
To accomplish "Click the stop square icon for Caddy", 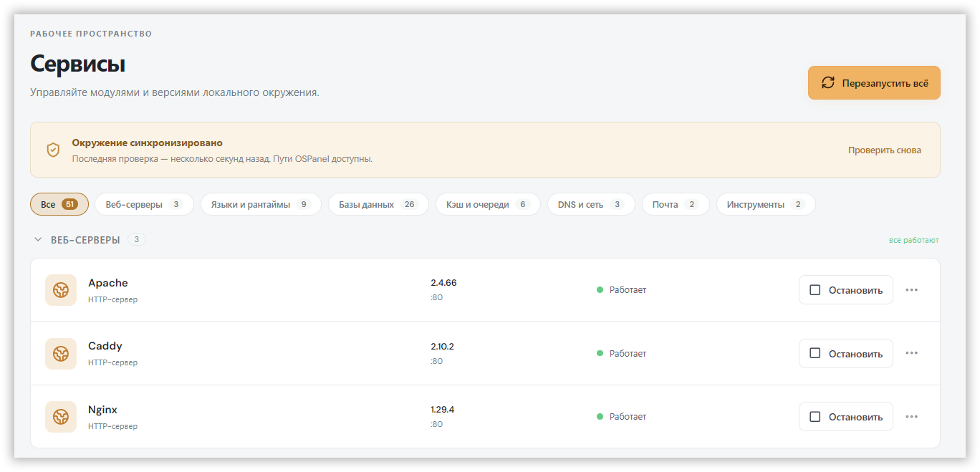I will tap(815, 353).
